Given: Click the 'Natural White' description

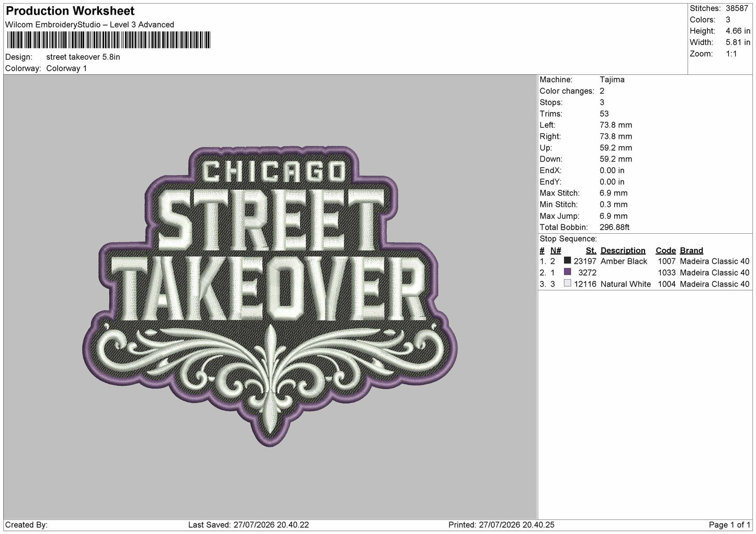Looking at the screenshot, I should click(626, 285).
